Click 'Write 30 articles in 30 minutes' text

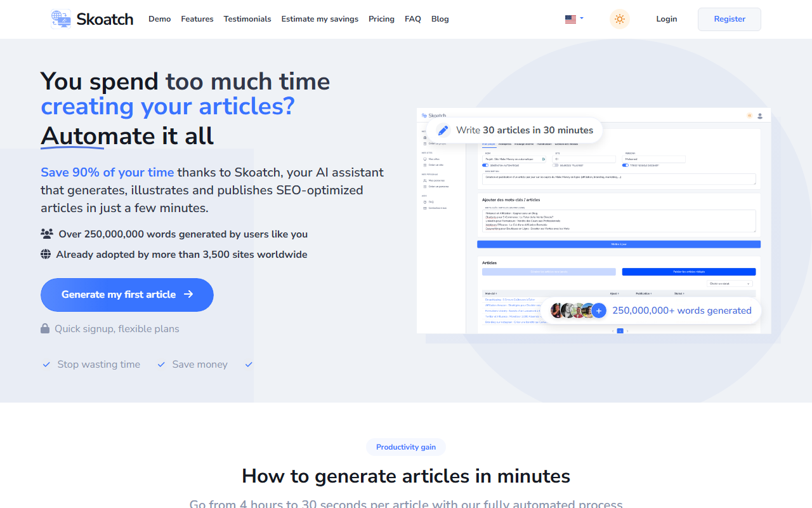(525, 130)
